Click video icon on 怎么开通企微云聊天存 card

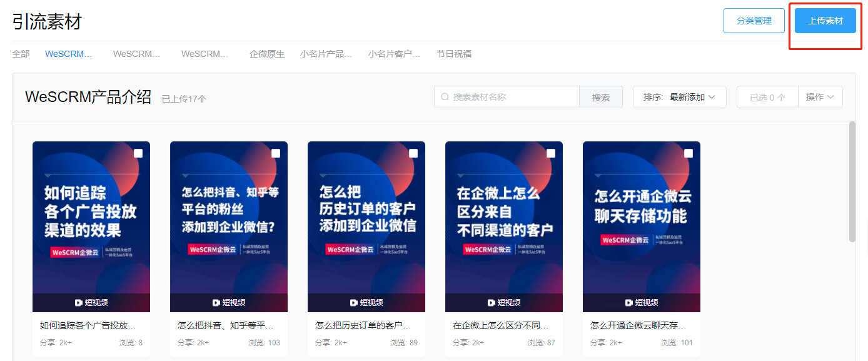(x=629, y=302)
